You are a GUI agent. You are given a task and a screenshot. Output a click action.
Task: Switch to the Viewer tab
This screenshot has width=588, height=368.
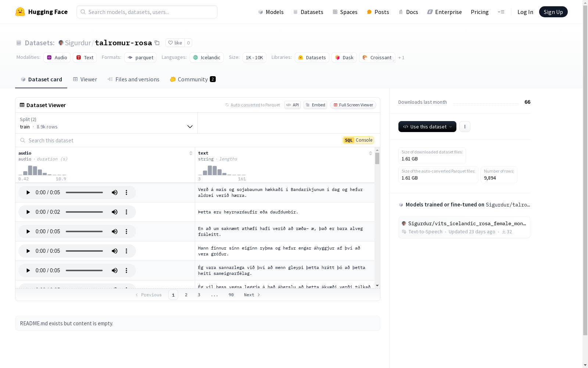click(85, 79)
